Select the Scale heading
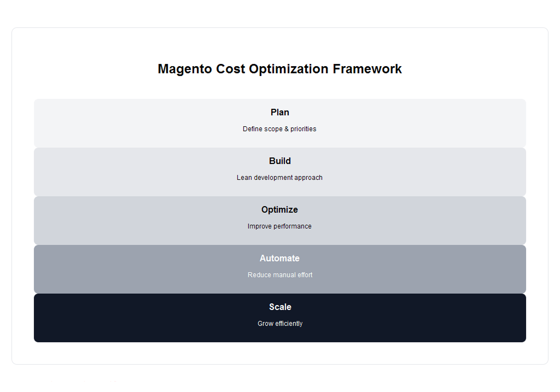The width and height of the screenshot is (560, 392). pos(279,307)
